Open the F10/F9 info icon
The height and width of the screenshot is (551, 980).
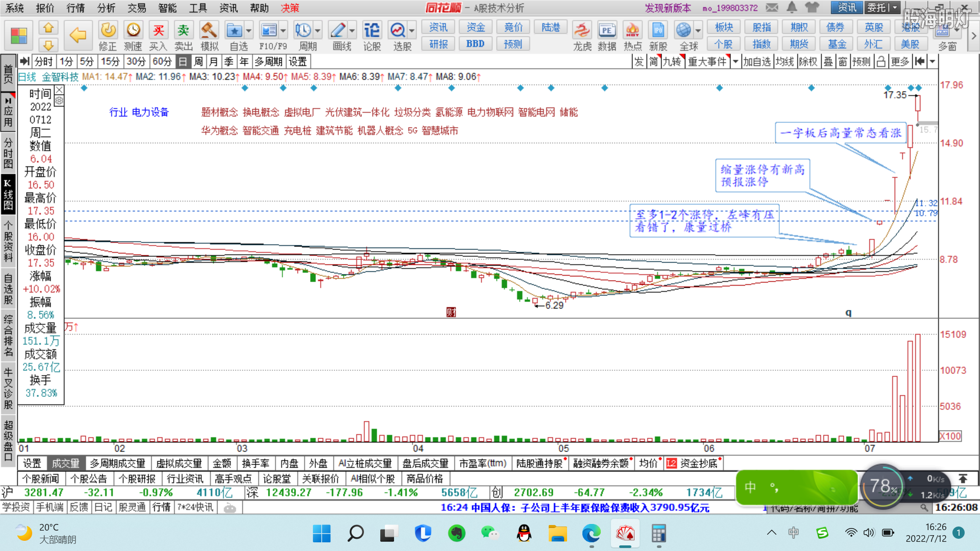pos(268,30)
